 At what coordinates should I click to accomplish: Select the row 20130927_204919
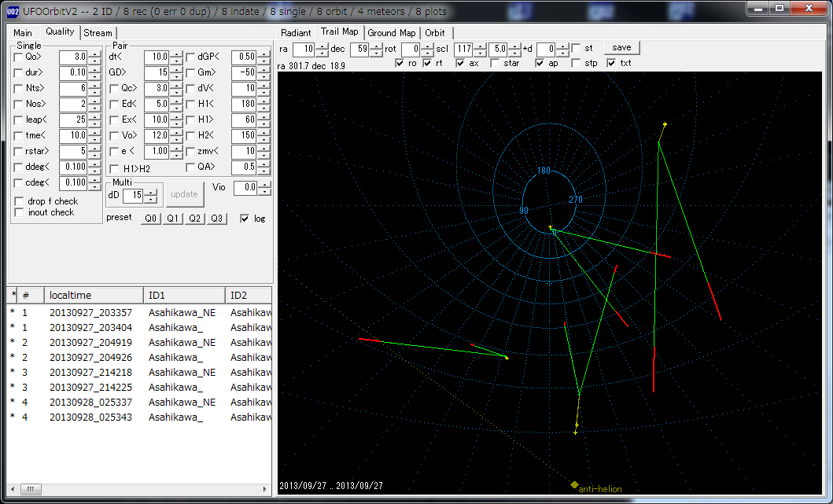click(139, 343)
